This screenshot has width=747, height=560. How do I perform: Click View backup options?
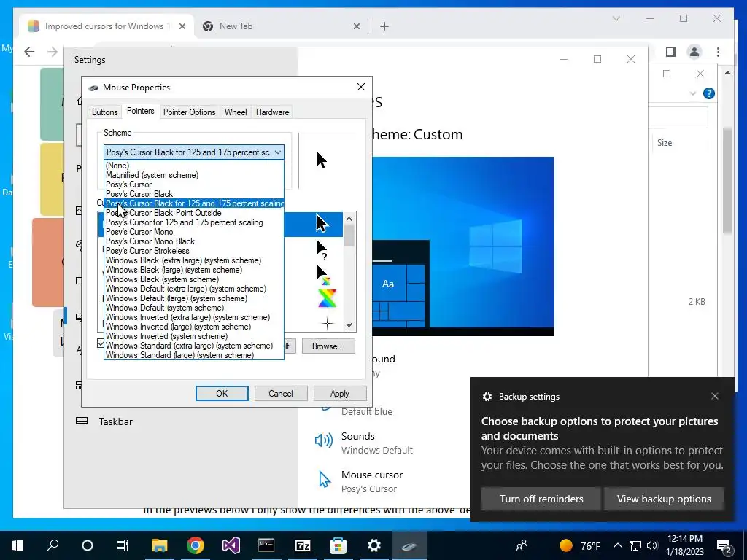(664, 499)
